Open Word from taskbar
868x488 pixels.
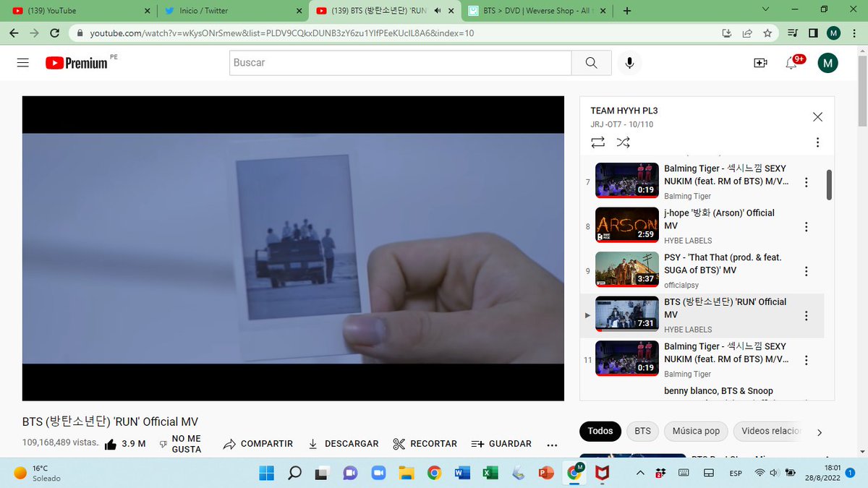coord(462,473)
